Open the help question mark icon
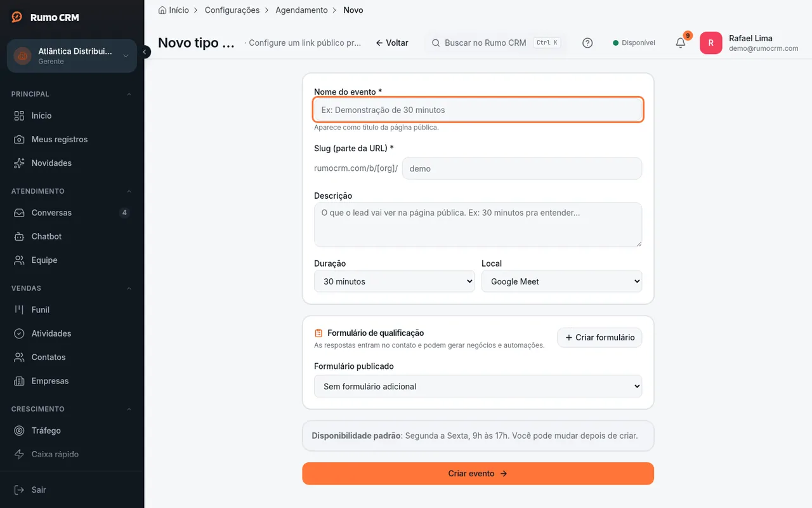The width and height of the screenshot is (812, 508). (587, 43)
